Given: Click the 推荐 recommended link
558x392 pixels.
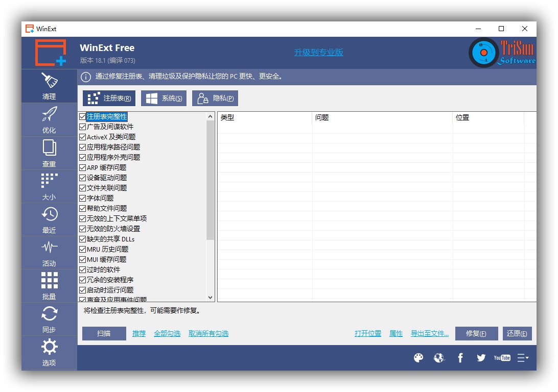Looking at the screenshot, I should (x=139, y=334).
